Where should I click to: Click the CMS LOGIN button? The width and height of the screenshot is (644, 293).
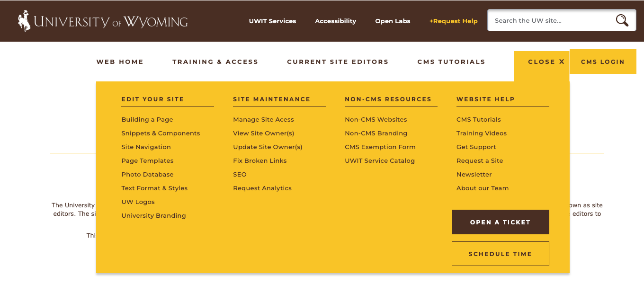tap(603, 62)
